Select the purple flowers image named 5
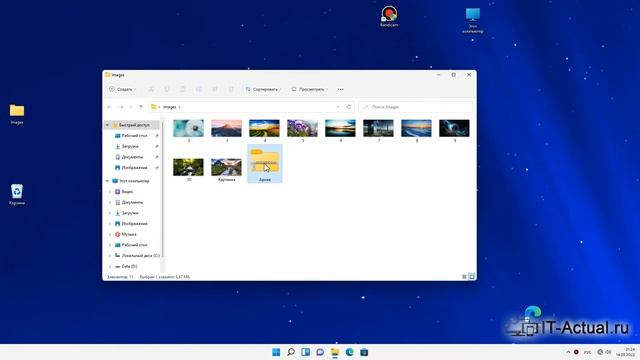640x360 pixels. (302, 129)
